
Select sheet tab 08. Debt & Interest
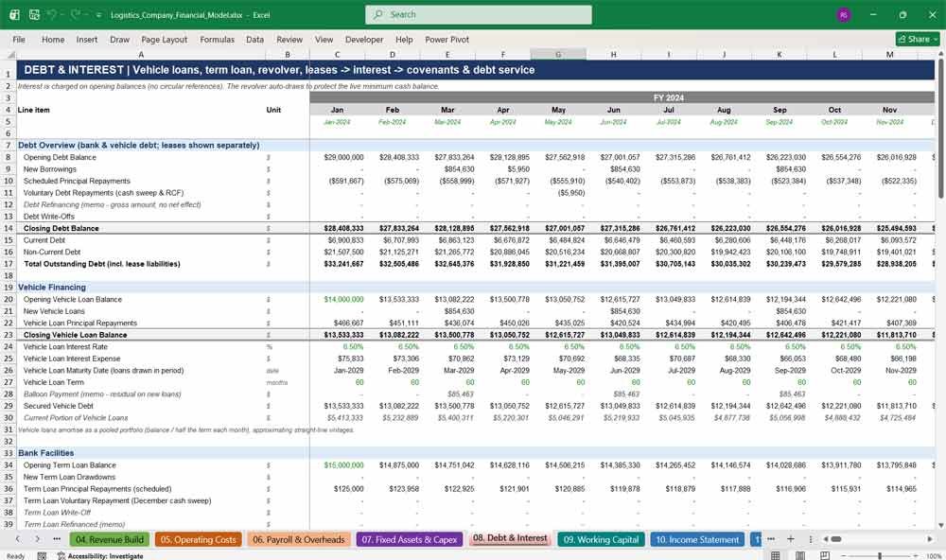[510, 538]
